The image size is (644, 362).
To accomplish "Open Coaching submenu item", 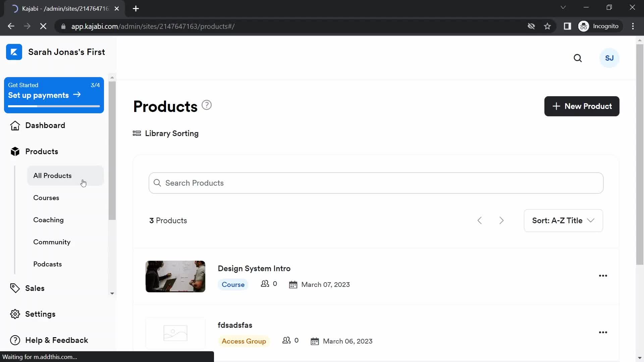I will click(x=48, y=220).
